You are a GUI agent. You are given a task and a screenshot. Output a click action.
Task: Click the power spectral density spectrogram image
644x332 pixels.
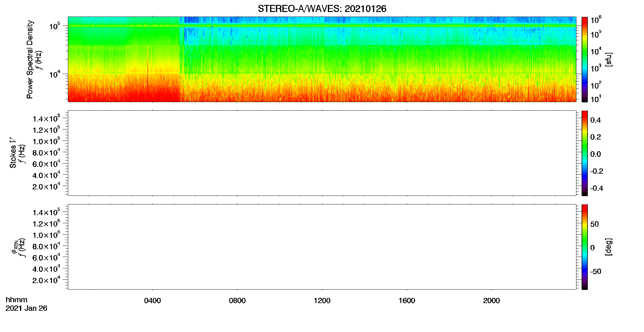(x=322, y=59)
